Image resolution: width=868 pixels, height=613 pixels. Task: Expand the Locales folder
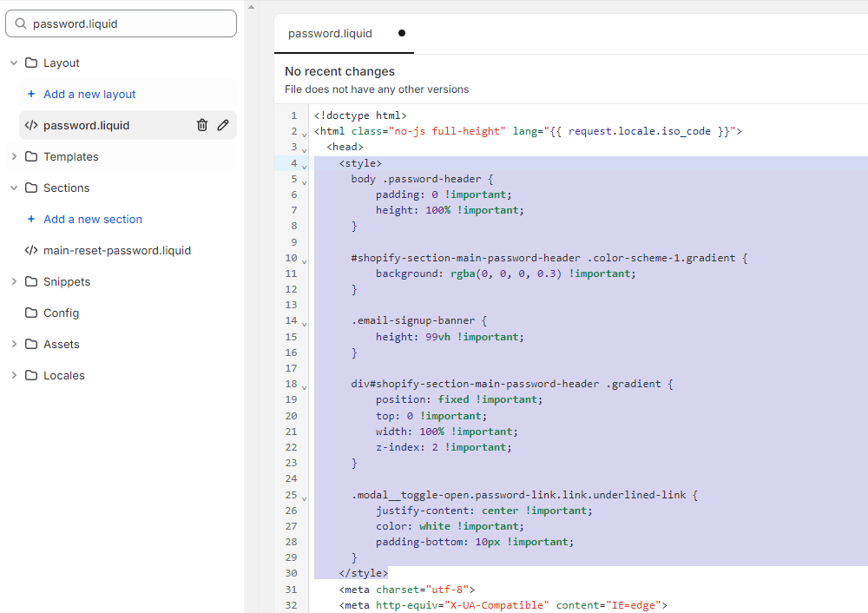(14, 375)
